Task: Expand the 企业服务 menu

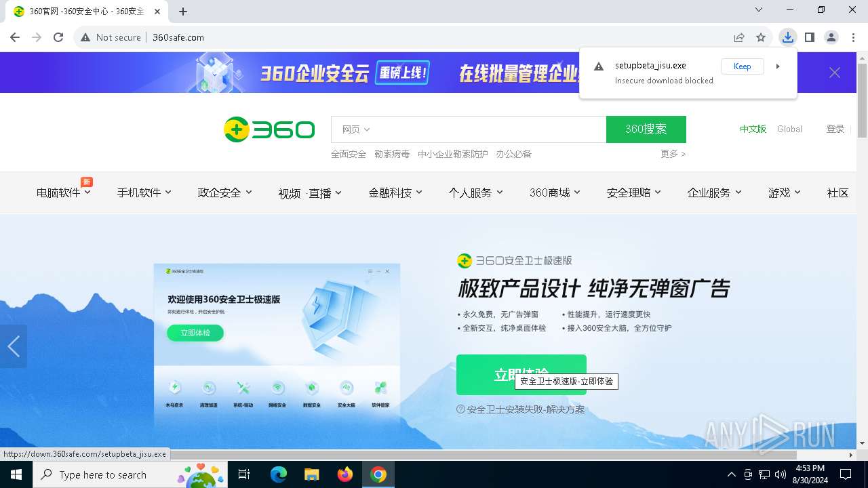Action: point(715,192)
